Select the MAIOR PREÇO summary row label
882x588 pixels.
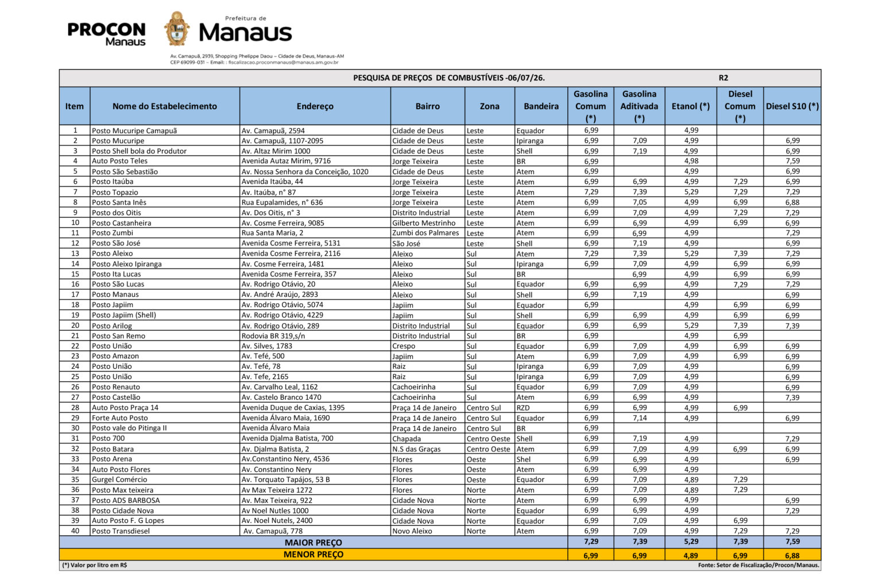pos(314,543)
